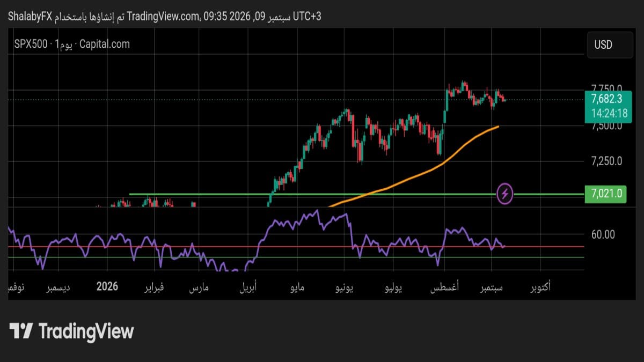Select the SPX500 symbol title
This screenshot has width=644, height=362.
pos(31,45)
